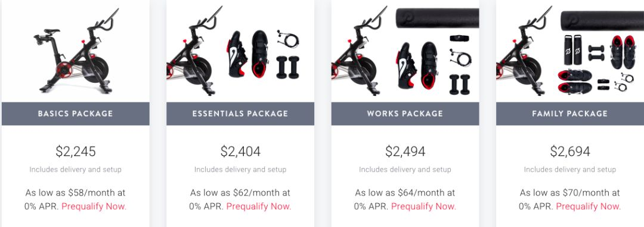The image size is (644, 227).
Task: Click the heart rate monitor in Works Package
Action: (459, 38)
